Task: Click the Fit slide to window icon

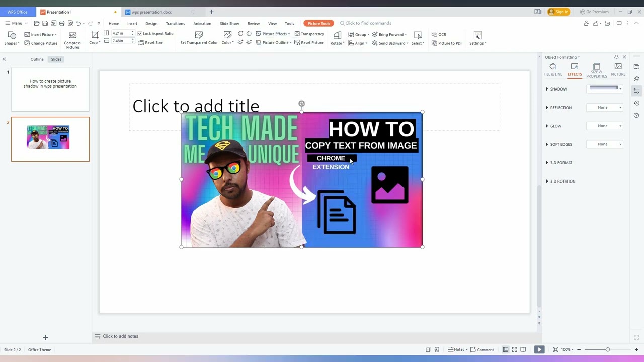Action: point(555,349)
